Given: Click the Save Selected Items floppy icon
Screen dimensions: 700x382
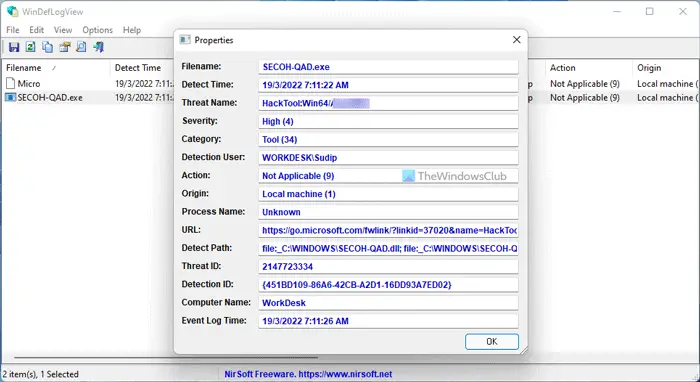Looking at the screenshot, I should (x=14, y=47).
